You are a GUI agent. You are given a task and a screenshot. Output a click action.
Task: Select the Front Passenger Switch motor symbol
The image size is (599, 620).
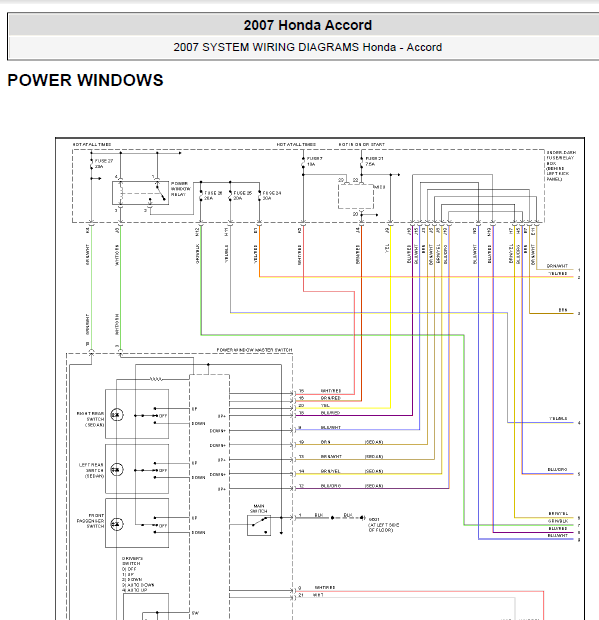(116, 524)
